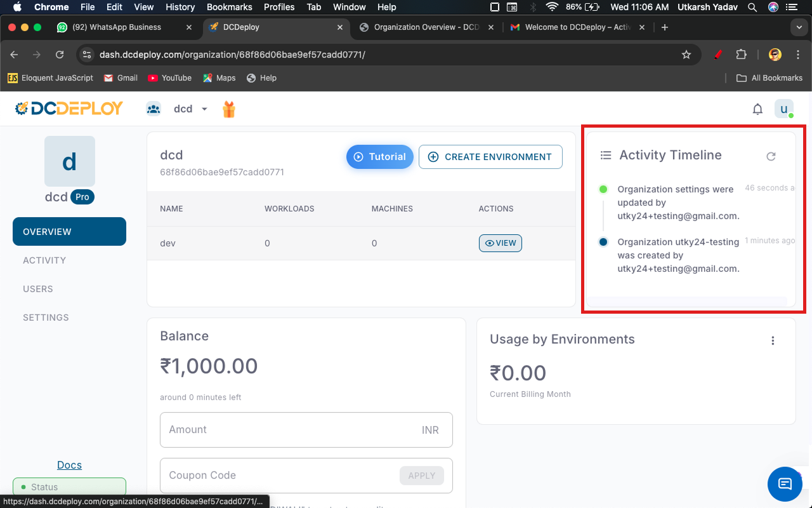812x508 pixels.
Task: Expand the Chrome tab search chevron
Action: [799, 27]
